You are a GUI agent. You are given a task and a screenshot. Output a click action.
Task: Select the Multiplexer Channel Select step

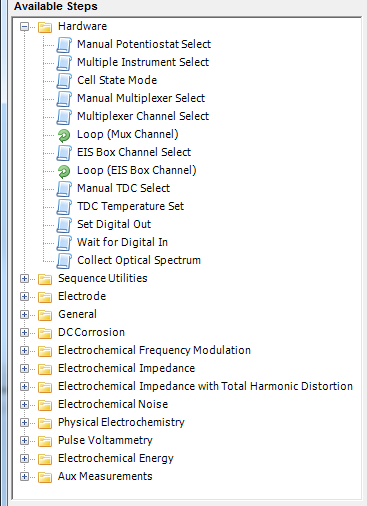[x=143, y=116]
